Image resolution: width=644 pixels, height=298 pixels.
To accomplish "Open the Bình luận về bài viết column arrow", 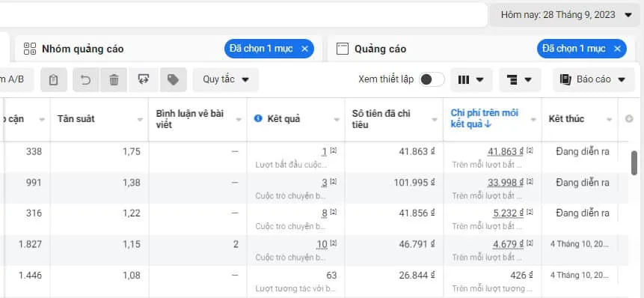I will (x=239, y=120).
